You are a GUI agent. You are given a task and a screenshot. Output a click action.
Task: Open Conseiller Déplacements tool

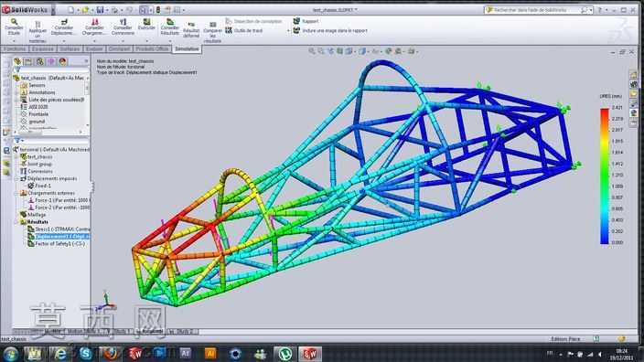(x=64, y=27)
